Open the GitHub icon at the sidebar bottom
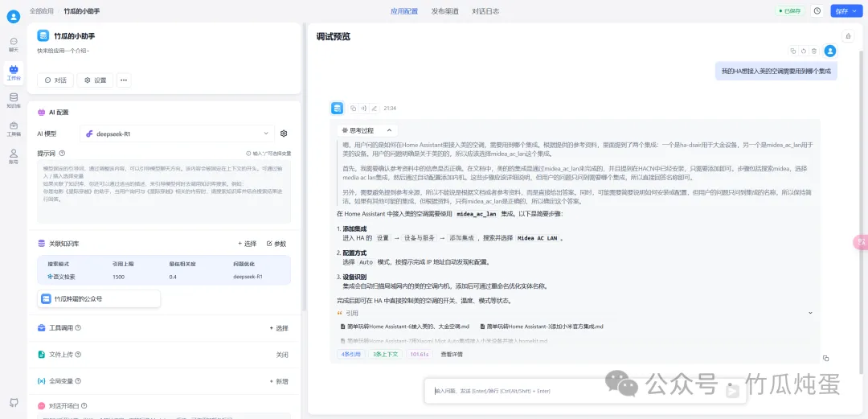Viewport: 868px width, 419px height. [x=14, y=402]
